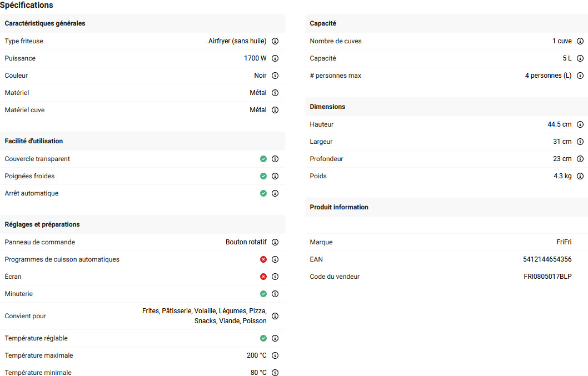This screenshot has height=376, width=588.
Task: Click green checkmark for Minuterie
Action: tap(263, 294)
